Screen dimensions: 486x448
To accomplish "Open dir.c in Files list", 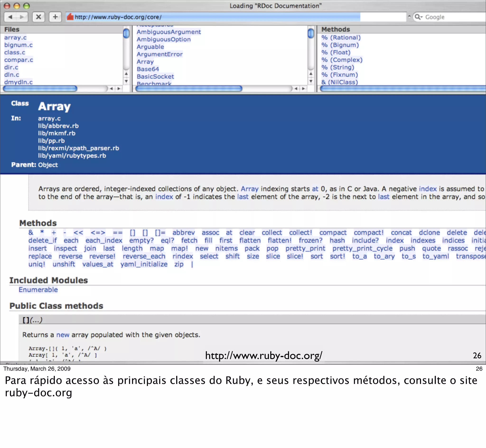I will point(11,67).
